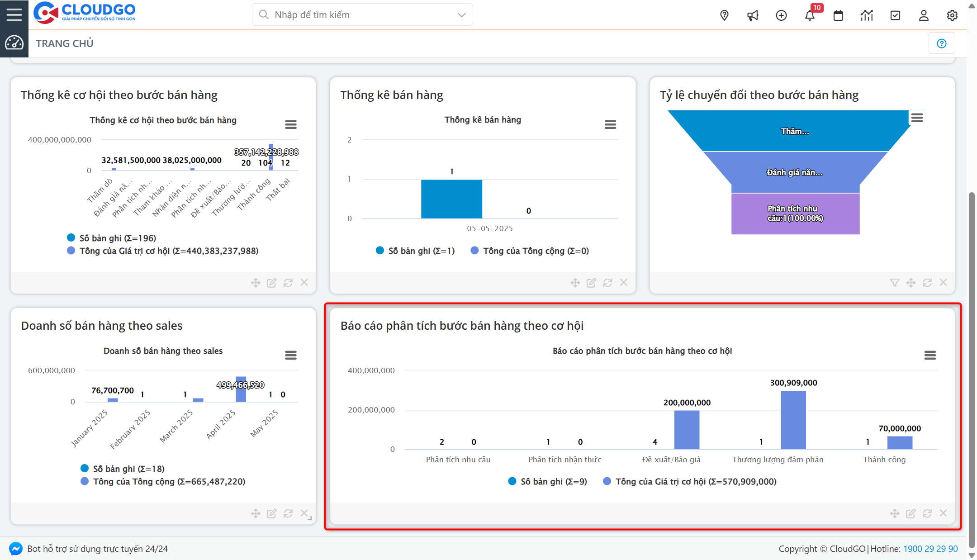Click Bot hỗ trợ sử dụng trực tuyến link

pyautogui.click(x=97, y=549)
